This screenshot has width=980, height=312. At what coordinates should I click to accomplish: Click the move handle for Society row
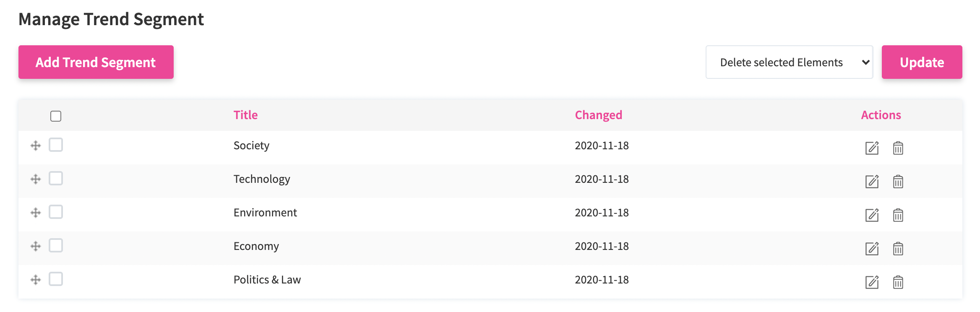tap(36, 146)
